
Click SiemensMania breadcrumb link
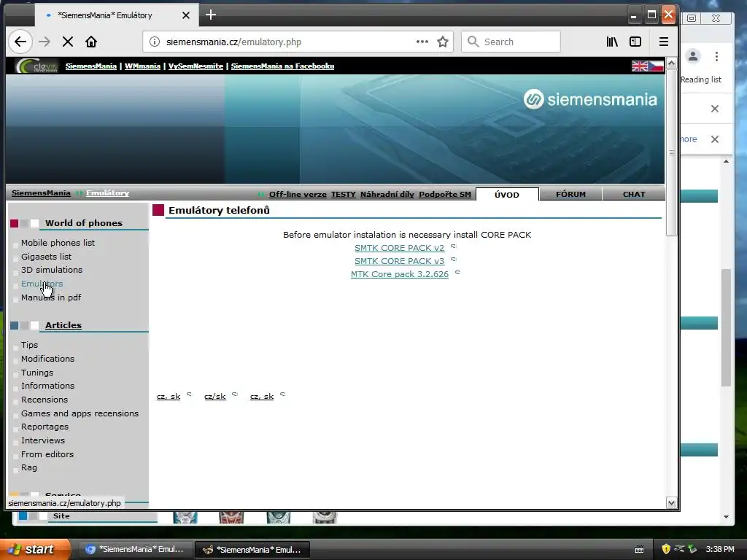tap(41, 192)
